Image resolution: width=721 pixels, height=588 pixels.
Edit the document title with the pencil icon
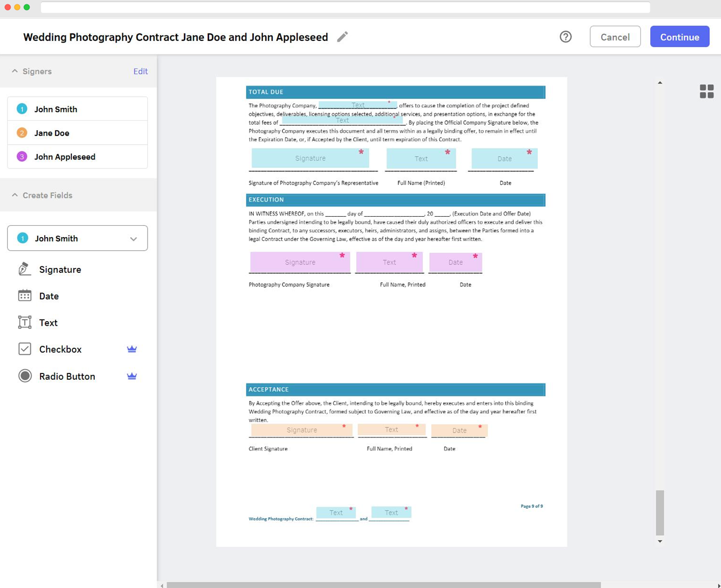343,37
